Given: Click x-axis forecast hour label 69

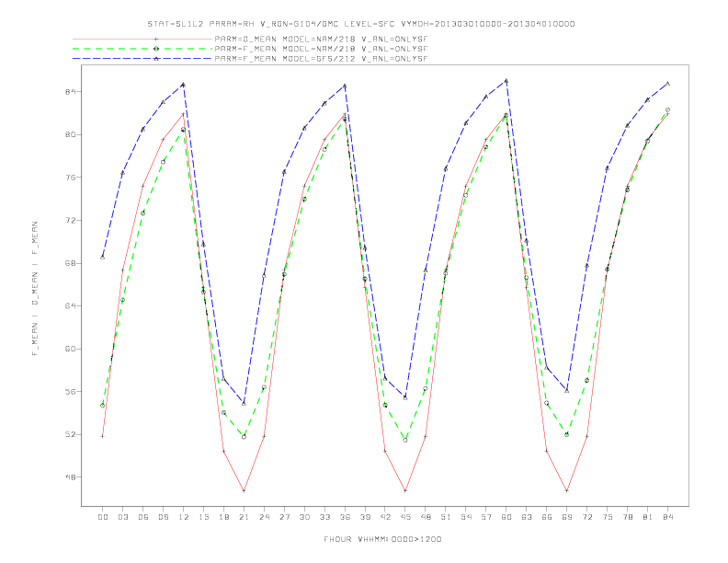Looking at the screenshot, I should click(x=567, y=517).
